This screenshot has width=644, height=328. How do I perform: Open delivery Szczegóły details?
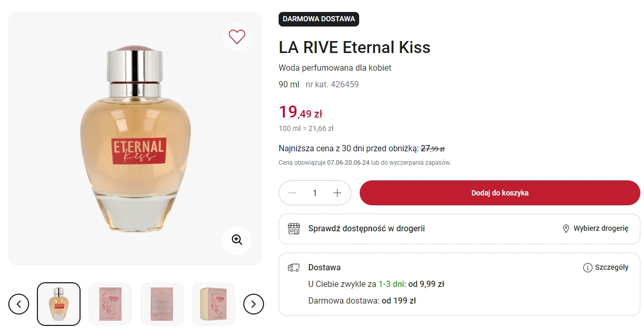click(x=612, y=268)
